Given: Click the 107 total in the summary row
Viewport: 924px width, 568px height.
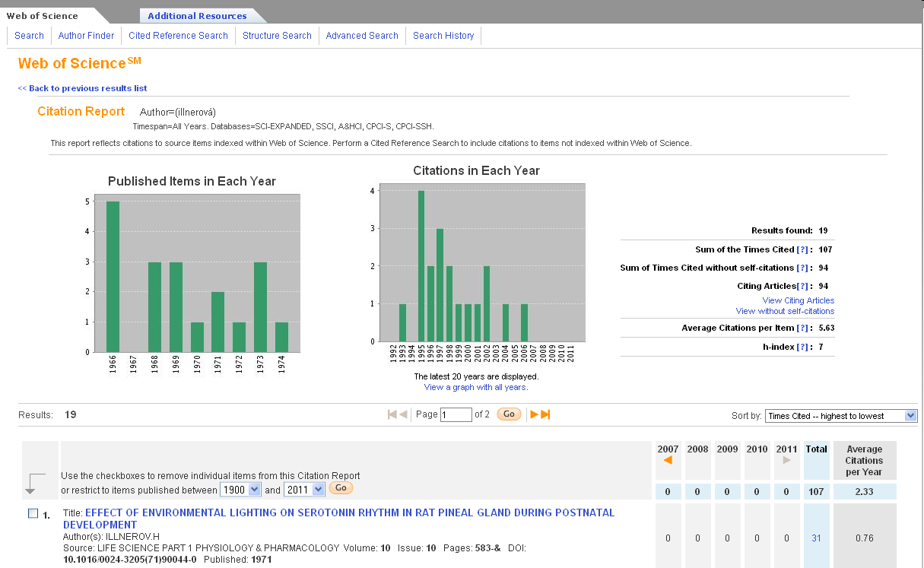Looking at the screenshot, I should click(816, 492).
